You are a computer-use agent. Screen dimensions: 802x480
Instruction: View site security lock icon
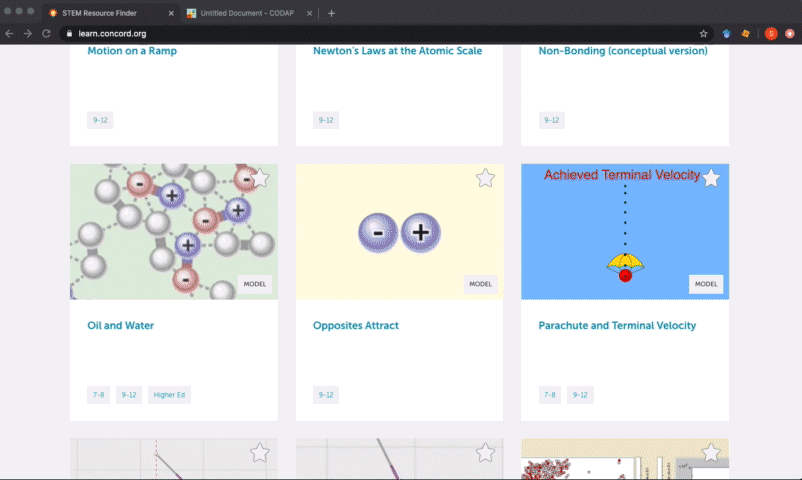tap(69, 34)
